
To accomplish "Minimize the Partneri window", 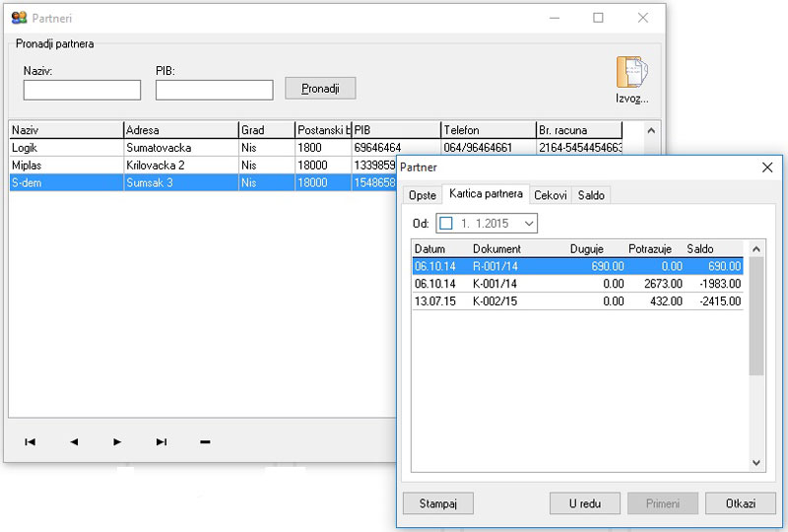I will tap(555, 18).
